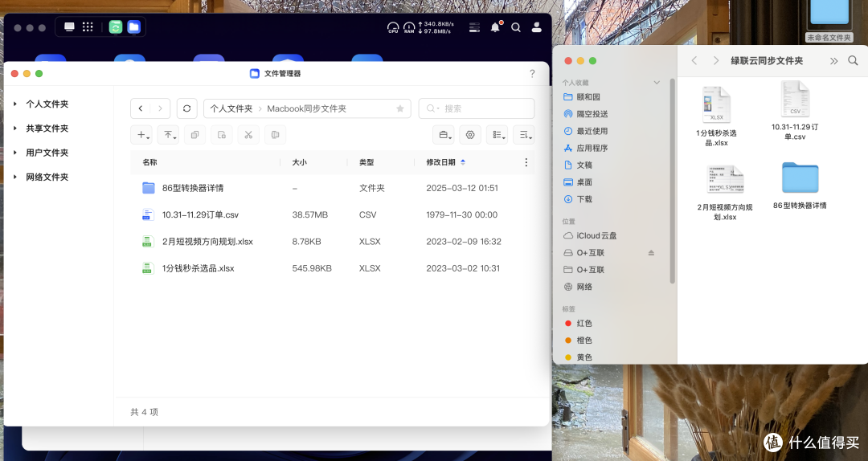
Task: Open notifications bell
Action: pyautogui.click(x=495, y=27)
